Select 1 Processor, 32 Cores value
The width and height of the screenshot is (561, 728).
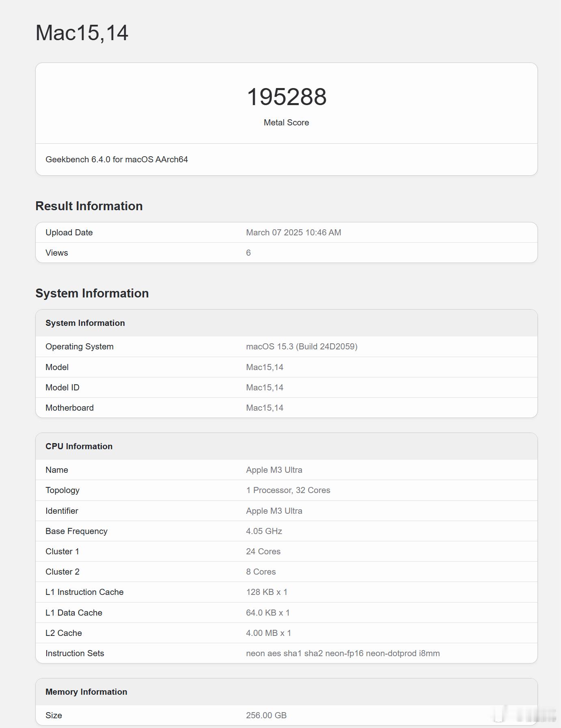tap(288, 490)
